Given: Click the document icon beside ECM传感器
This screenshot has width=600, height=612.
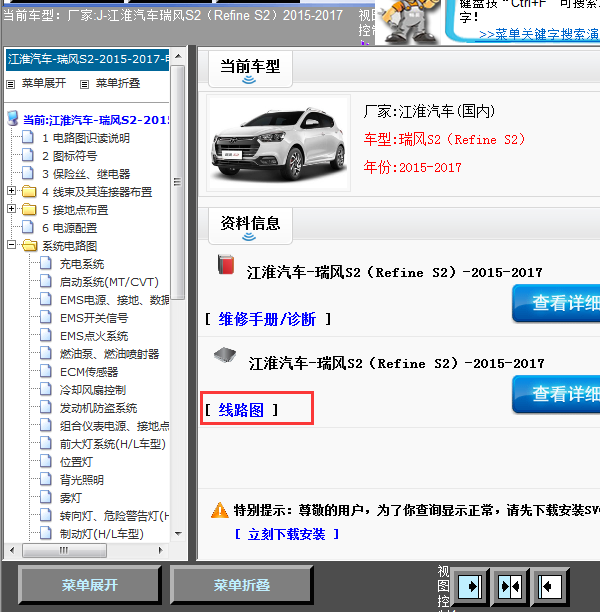Looking at the screenshot, I should (46, 371).
